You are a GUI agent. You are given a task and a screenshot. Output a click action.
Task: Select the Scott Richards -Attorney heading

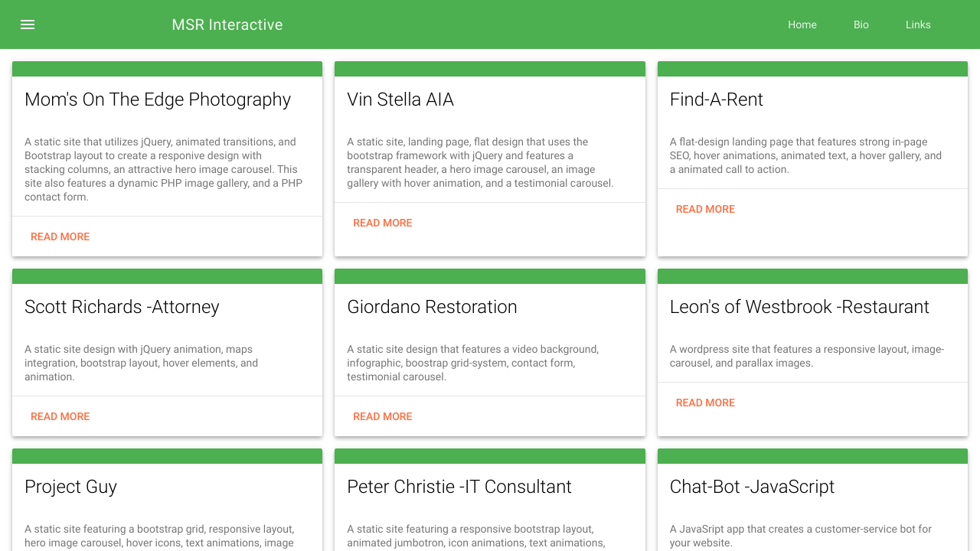pos(122,306)
